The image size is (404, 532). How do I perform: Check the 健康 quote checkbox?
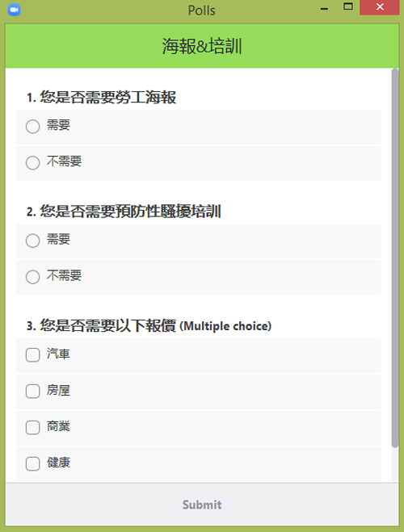click(32, 463)
